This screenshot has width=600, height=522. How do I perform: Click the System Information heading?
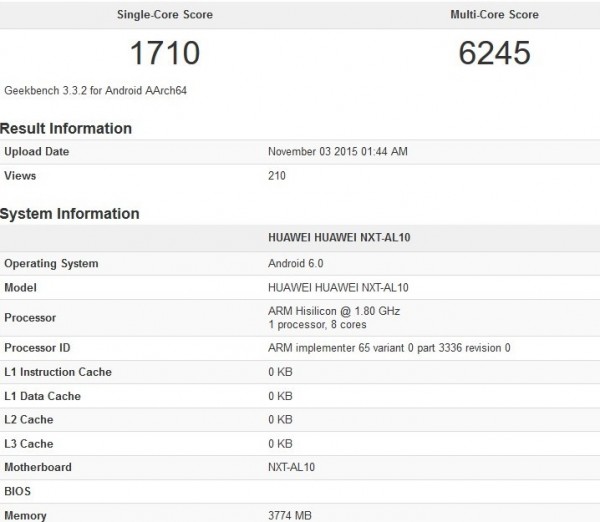click(x=70, y=214)
